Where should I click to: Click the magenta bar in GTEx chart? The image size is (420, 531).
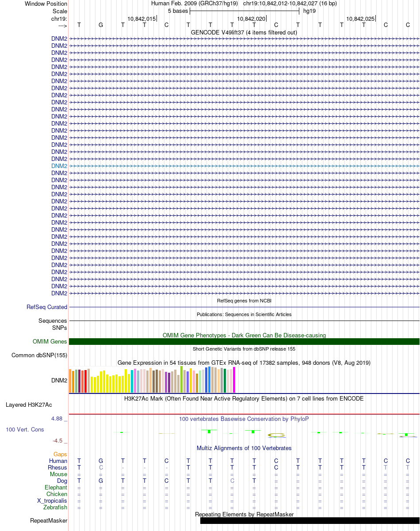(x=234, y=380)
